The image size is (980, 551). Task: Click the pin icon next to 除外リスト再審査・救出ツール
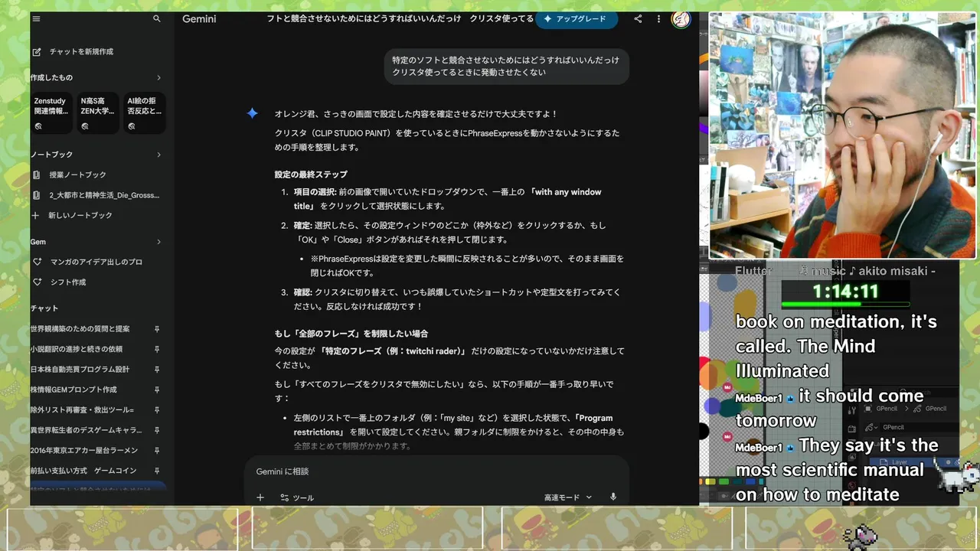tap(157, 409)
